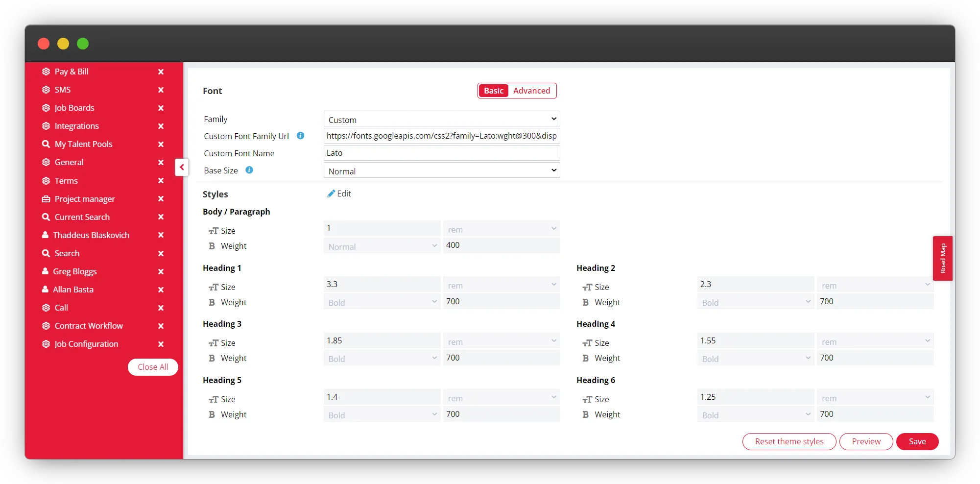The height and width of the screenshot is (484, 980).
Task: Click the Pay & Bill gear icon
Action: click(46, 72)
